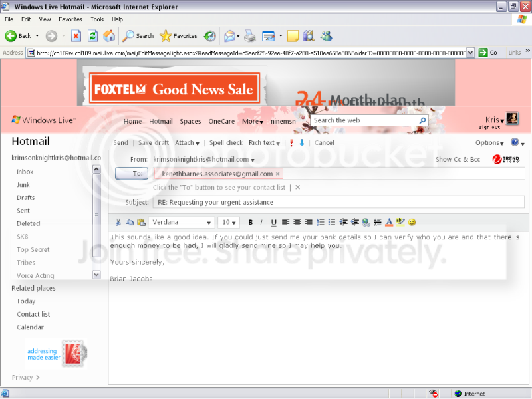This screenshot has height=399, width=532.
Task: Open the Edit menu
Action: click(x=26, y=19)
